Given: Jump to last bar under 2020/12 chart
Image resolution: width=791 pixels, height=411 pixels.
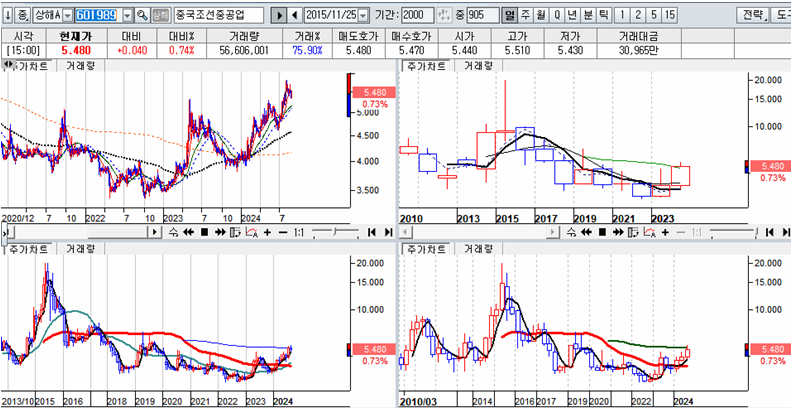Looking at the screenshot, I should click(x=388, y=232).
